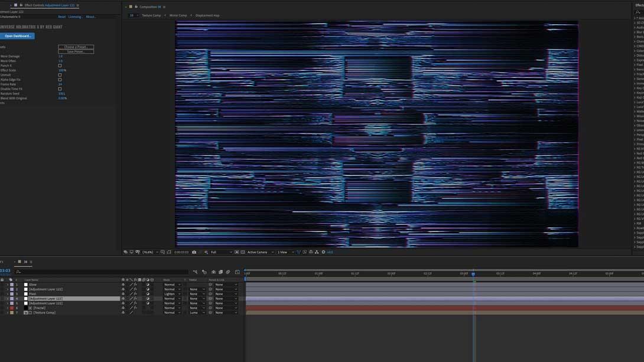Open Displacement map in the viewer breadcrumb
The image size is (644, 362).
click(x=207, y=15)
